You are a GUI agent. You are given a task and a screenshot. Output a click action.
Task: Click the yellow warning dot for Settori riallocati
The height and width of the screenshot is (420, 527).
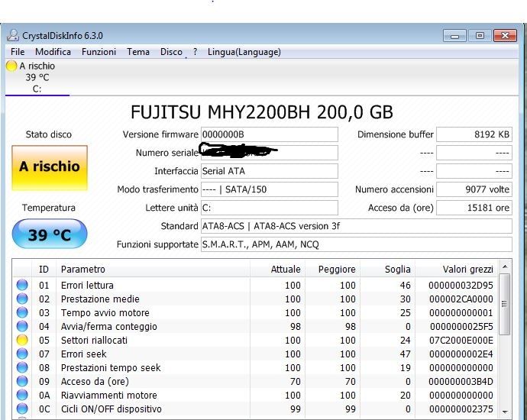click(22, 340)
